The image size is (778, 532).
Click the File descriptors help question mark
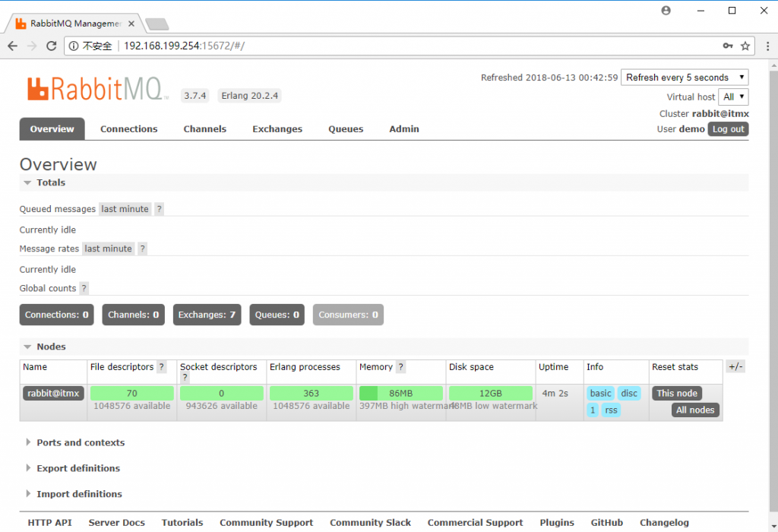click(x=161, y=367)
